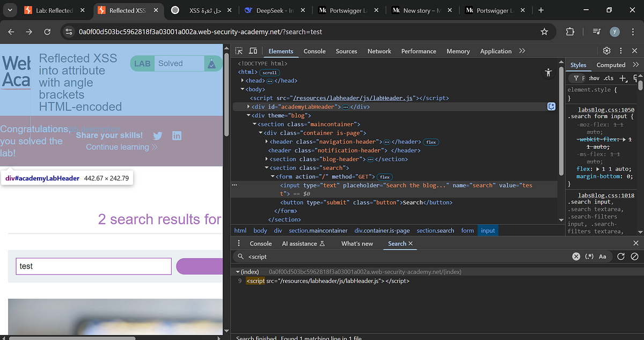Open the tab search dropdown arrow
Screen dimensions: 644x340
[10, 10]
